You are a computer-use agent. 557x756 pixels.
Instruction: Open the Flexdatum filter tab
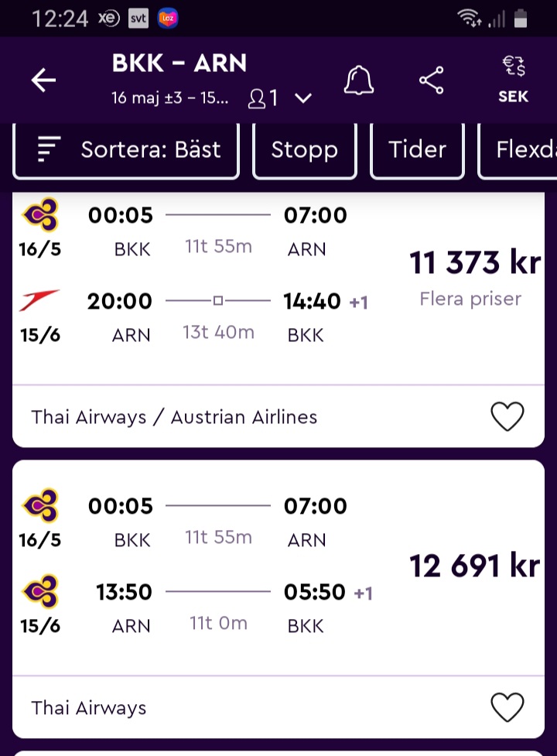[x=518, y=149]
